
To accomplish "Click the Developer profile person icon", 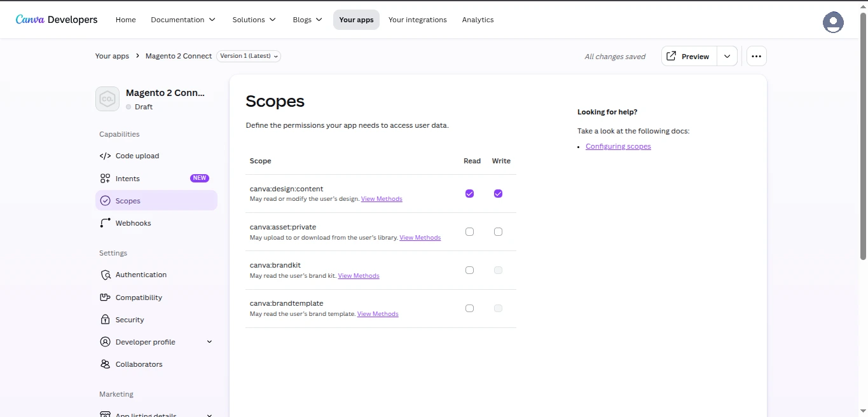I will (x=105, y=342).
